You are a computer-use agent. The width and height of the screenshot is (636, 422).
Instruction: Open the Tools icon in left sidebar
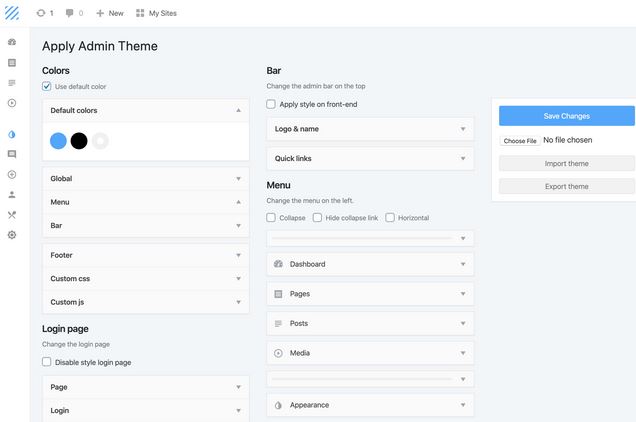pyautogui.click(x=12, y=215)
